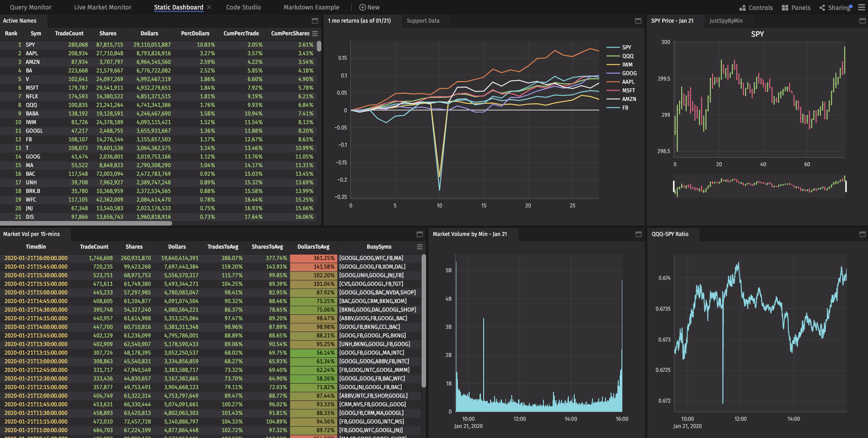Viewport: 868px width, 438px height.
Task: Select the 2020-01-21T16:00:00.000 row
Action: (x=211, y=258)
